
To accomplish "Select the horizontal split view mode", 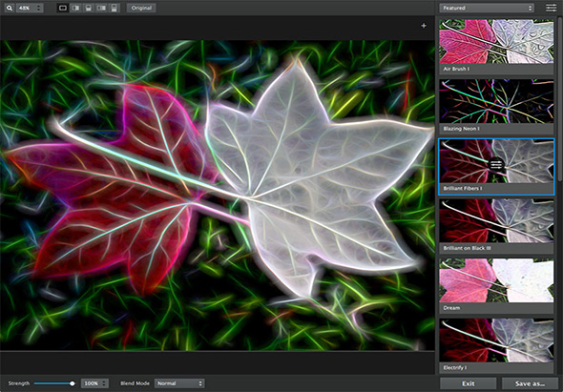I will (89, 8).
